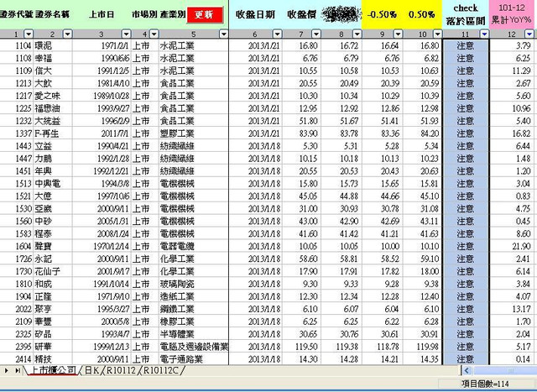This screenshot has width=537, height=392.
Task: Select the name cell 愛之味
Action: coord(53,96)
